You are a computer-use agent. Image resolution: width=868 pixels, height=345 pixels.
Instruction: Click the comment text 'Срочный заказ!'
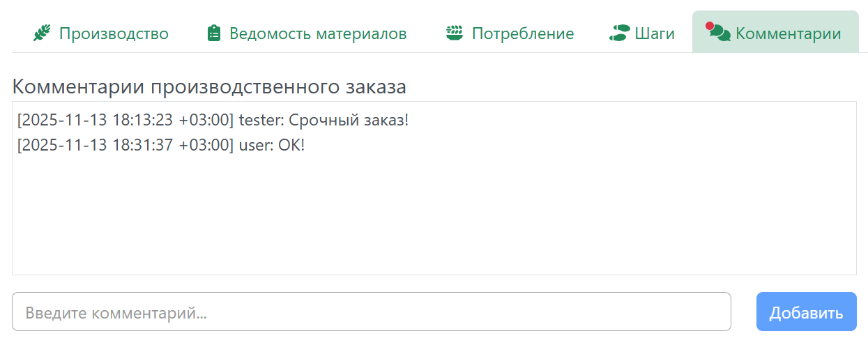pyautogui.click(x=349, y=121)
